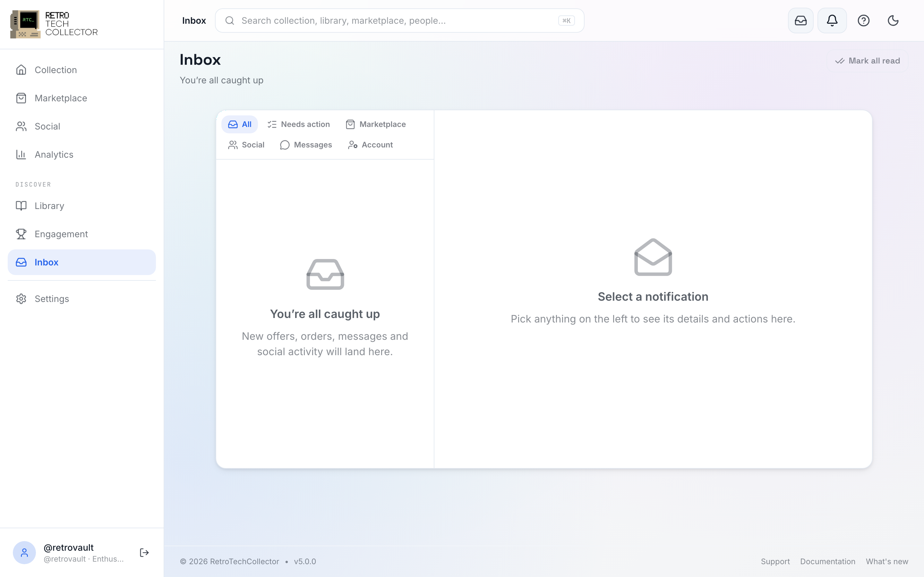
Task: Open Settings from the sidebar
Action: coord(82,299)
